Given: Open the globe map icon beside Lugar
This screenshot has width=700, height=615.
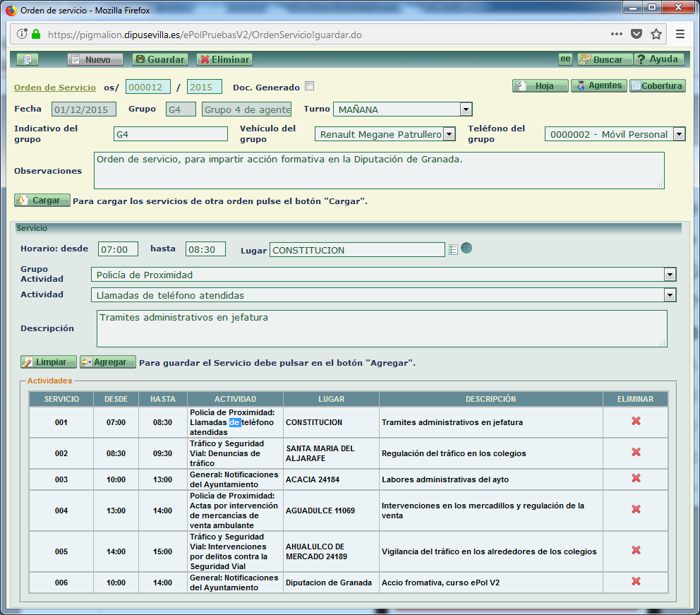Looking at the screenshot, I should (x=466, y=249).
